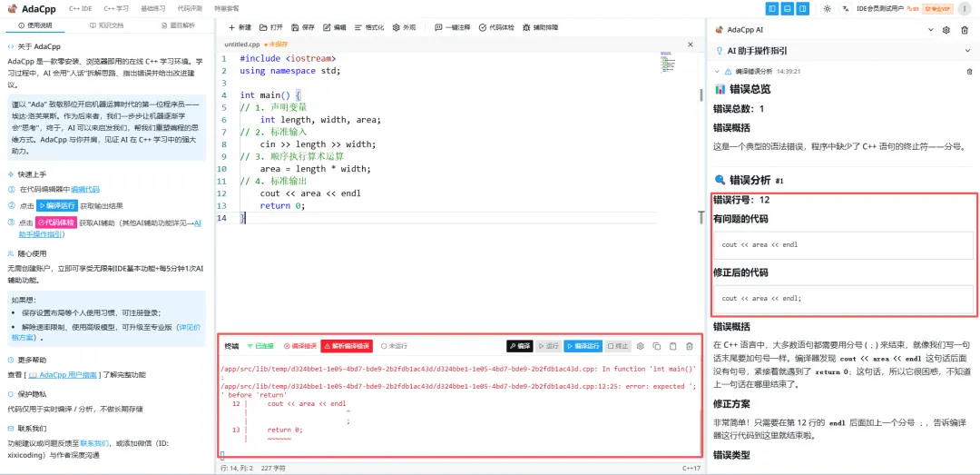Click the pink 代码体检 guide button
Screen dimensions: 980x475
click(x=55, y=223)
